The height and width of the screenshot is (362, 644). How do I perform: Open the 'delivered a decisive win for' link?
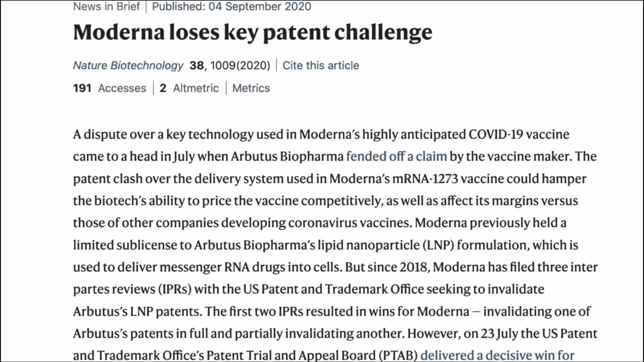pos(497,355)
